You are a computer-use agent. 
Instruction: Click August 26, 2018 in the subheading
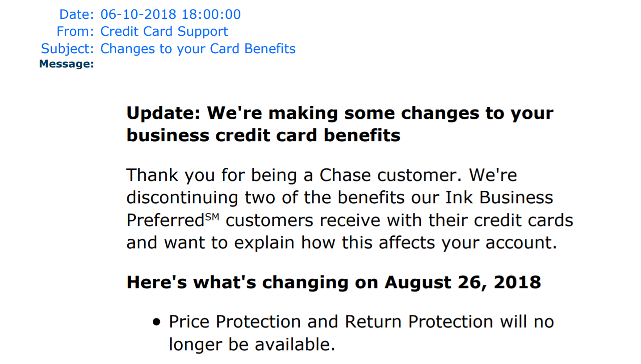(x=463, y=282)
